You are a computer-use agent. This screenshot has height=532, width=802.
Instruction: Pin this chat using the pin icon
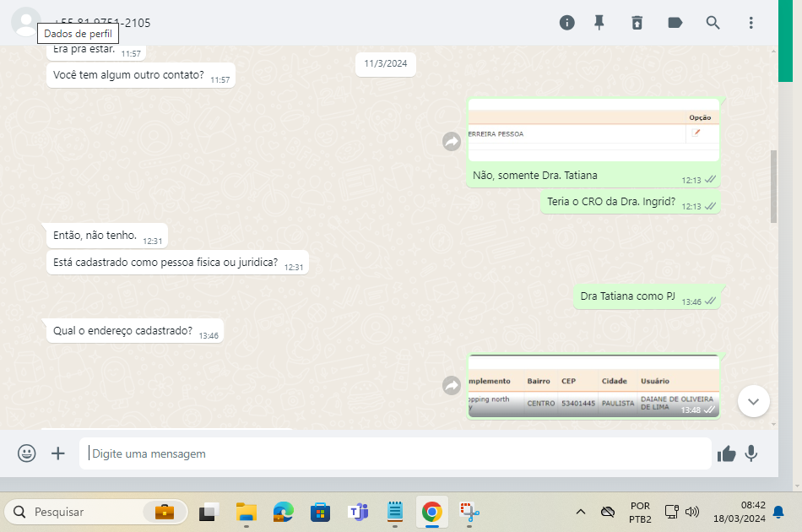click(x=599, y=23)
